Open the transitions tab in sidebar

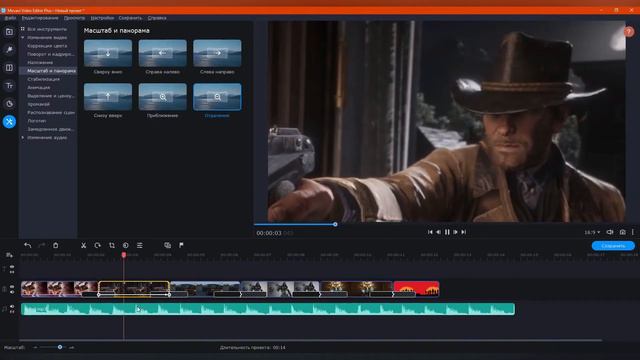pos(9,68)
